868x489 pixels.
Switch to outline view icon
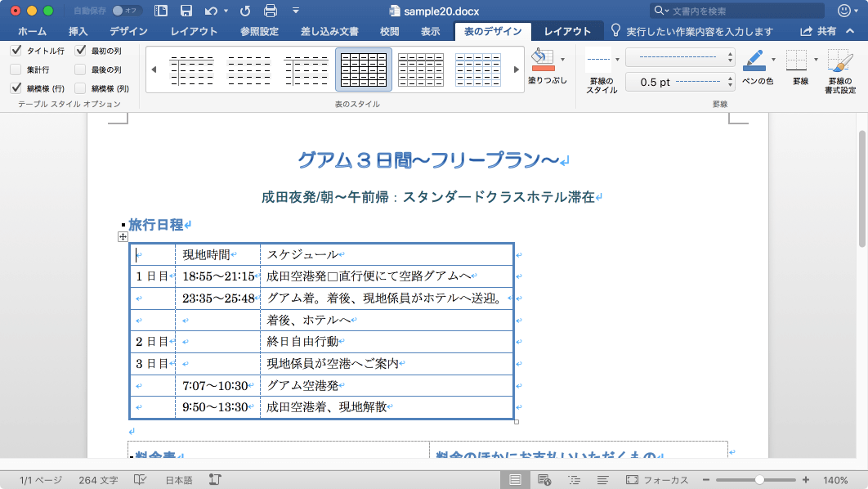(x=574, y=479)
